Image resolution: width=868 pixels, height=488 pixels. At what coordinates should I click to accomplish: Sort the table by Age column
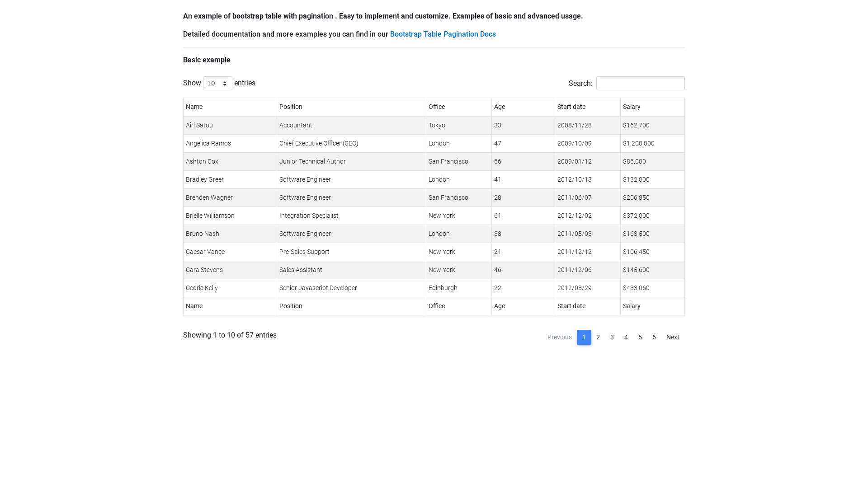tap(500, 107)
